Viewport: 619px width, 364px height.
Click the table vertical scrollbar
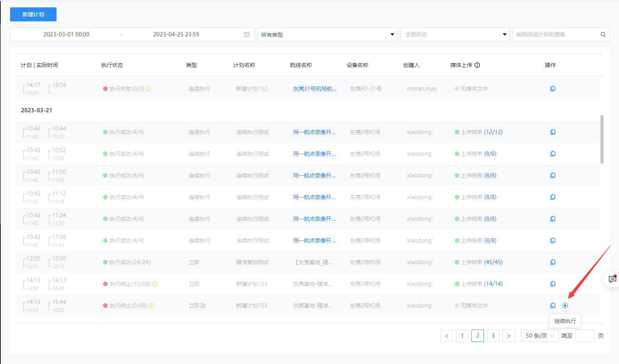602,139
